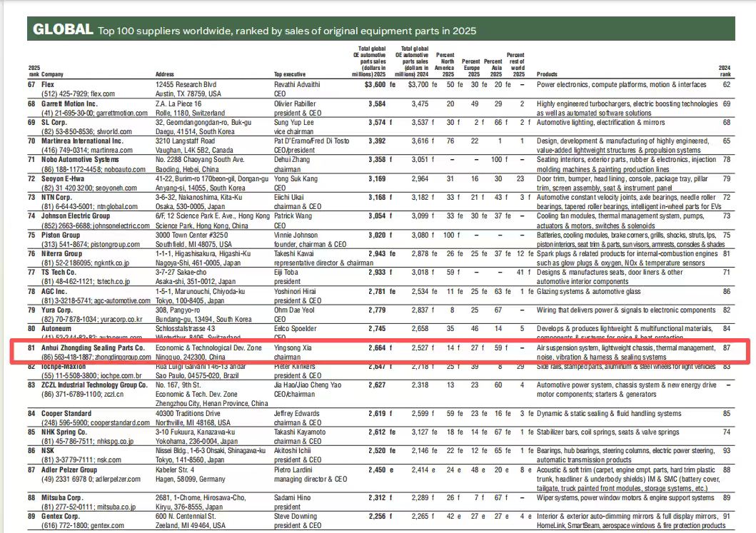Select company name Mitsuba Corp.
756x533 pixels.
pos(62,498)
